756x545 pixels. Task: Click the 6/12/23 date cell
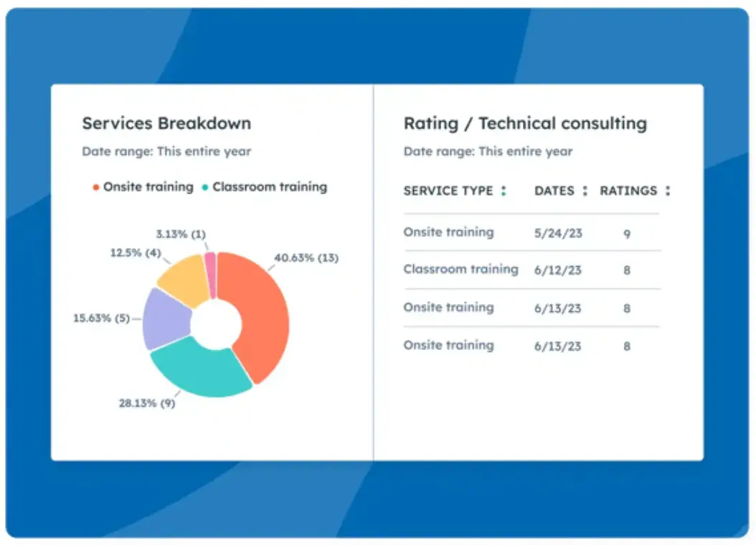[x=558, y=270]
